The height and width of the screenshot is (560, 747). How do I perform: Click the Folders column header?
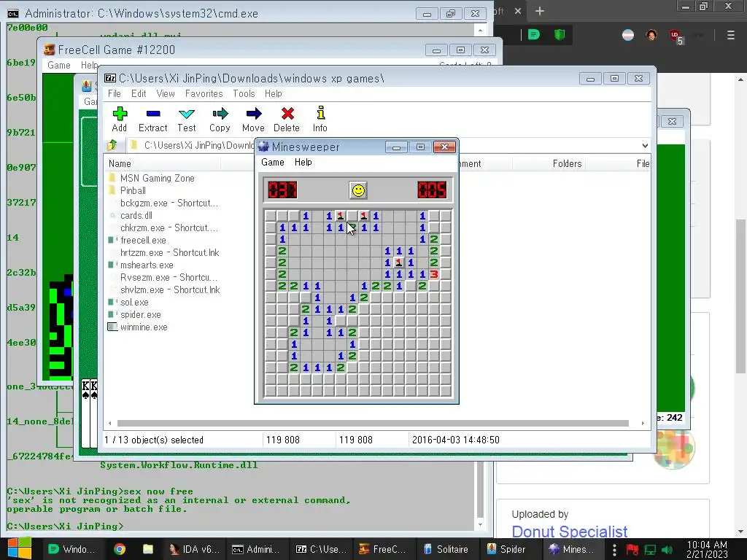tap(567, 163)
